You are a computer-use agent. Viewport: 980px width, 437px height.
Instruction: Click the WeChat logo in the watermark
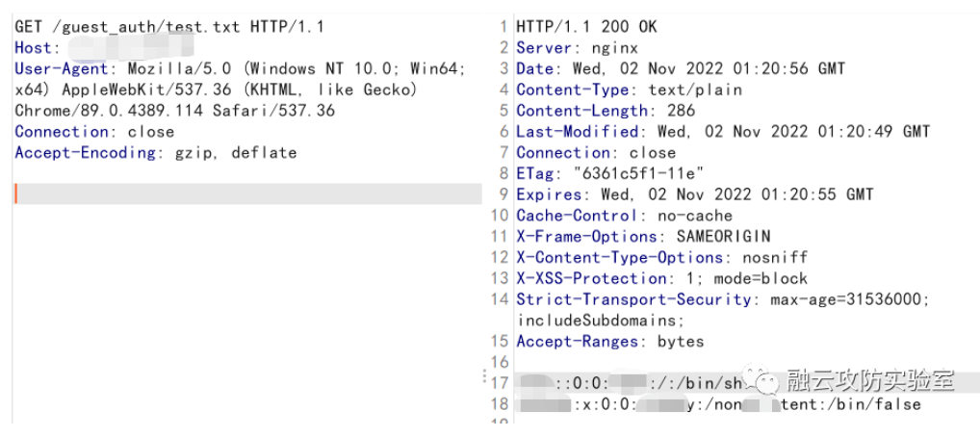769,384
